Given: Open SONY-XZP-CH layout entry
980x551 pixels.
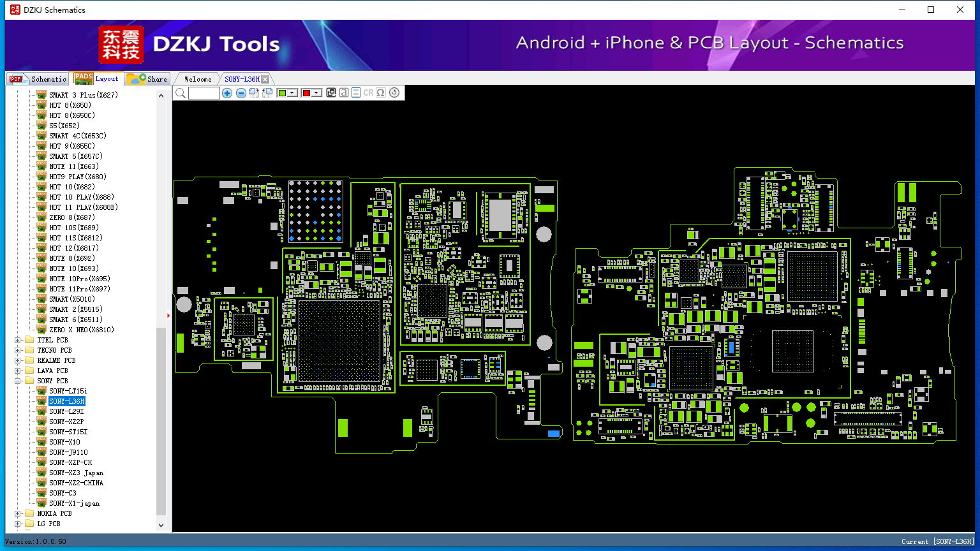Looking at the screenshot, I should click(70, 462).
